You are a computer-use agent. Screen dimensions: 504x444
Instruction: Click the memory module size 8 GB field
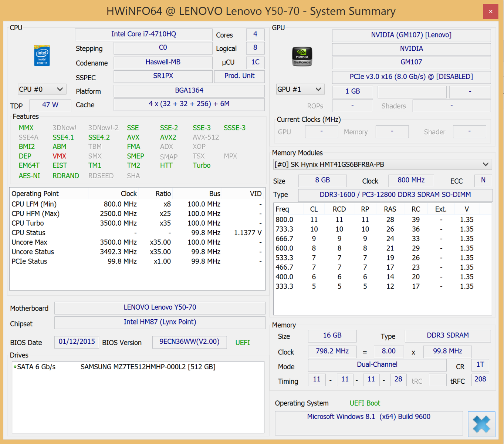[322, 181]
